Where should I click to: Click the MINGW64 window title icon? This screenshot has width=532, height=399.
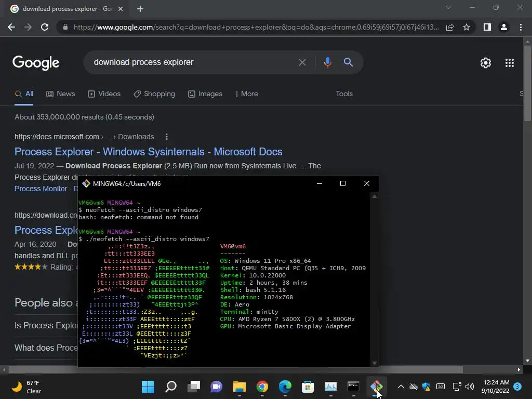click(86, 183)
